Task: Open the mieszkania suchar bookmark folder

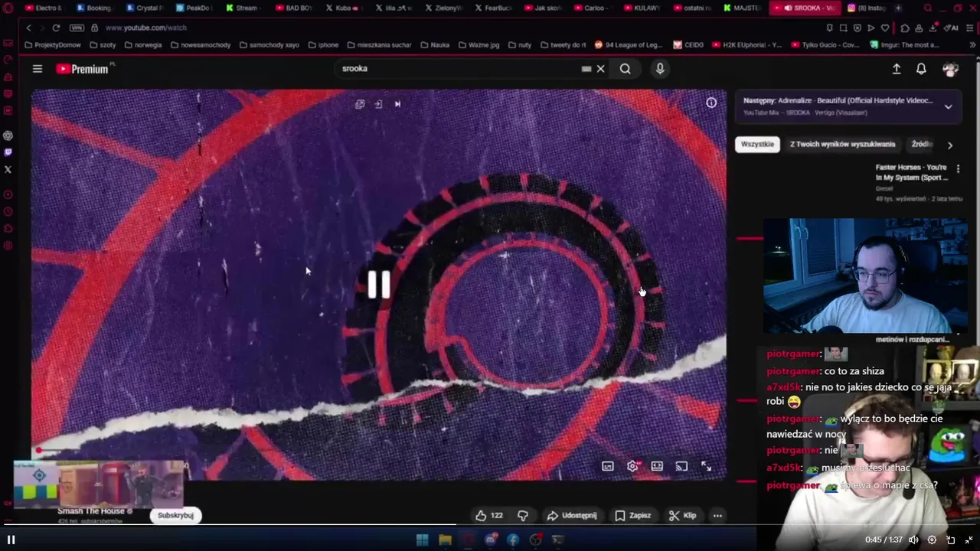Action: coord(380,45)
